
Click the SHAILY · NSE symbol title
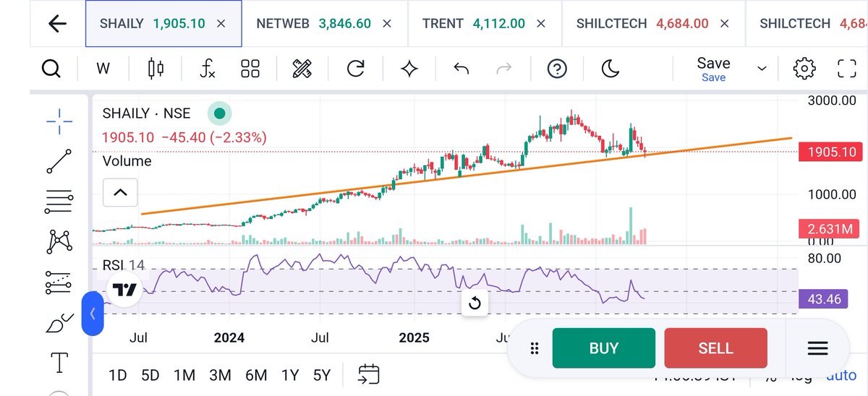147,113
